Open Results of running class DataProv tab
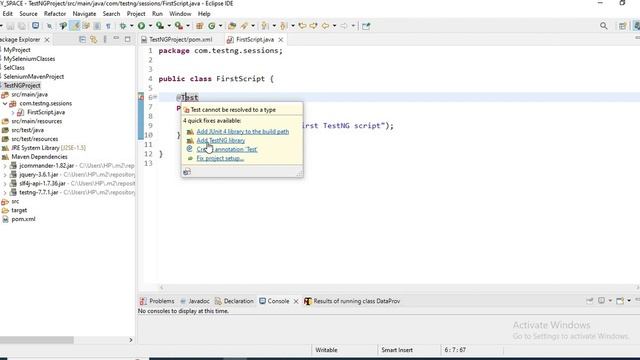640x360 pixels. [x=352, y=301]
